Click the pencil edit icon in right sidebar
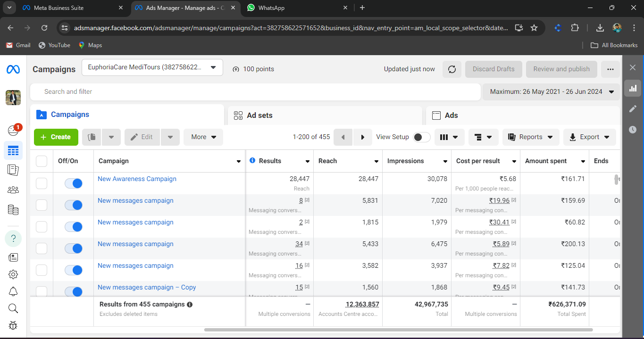The height and width of the screenshot is (339, 644). pos(633,109)
